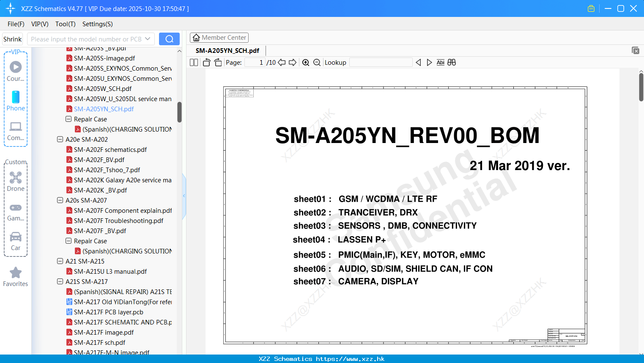
Task: Open SM-A217F image.pdf
Action: pyautogui.click(x=104, y=332)
